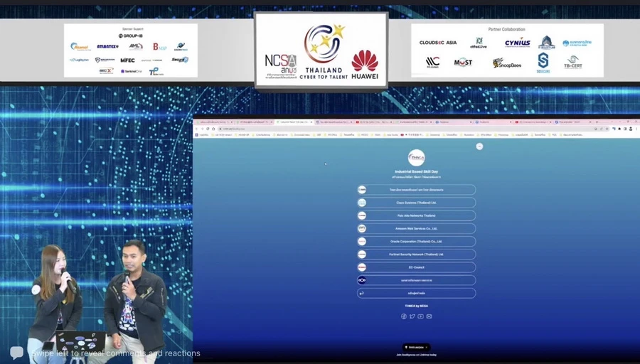Open Palo Alto Networks Thailand link
Viewport: 640px width, 364px height.
point(416,215)
